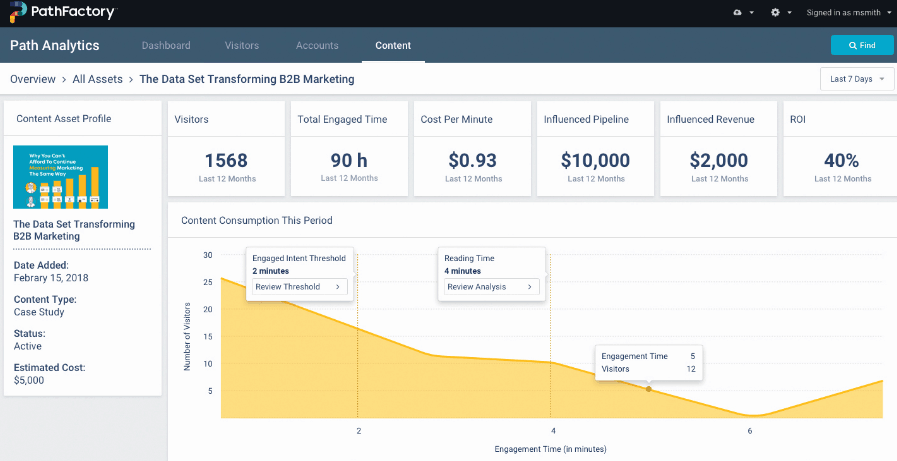The image size is (897, 461).
Task: Click the 'Active' status value
Action: pos(27,346)
